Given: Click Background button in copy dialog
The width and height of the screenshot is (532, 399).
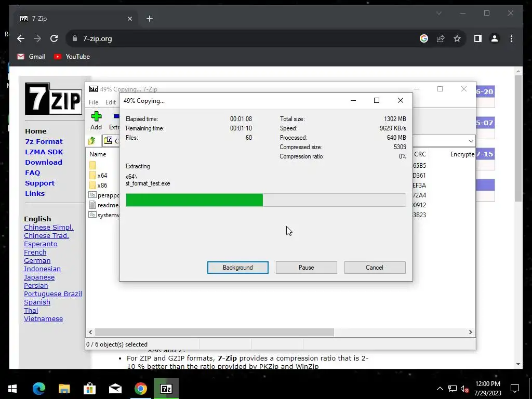Looking at the screenshot, I should [x=238, y=268].
